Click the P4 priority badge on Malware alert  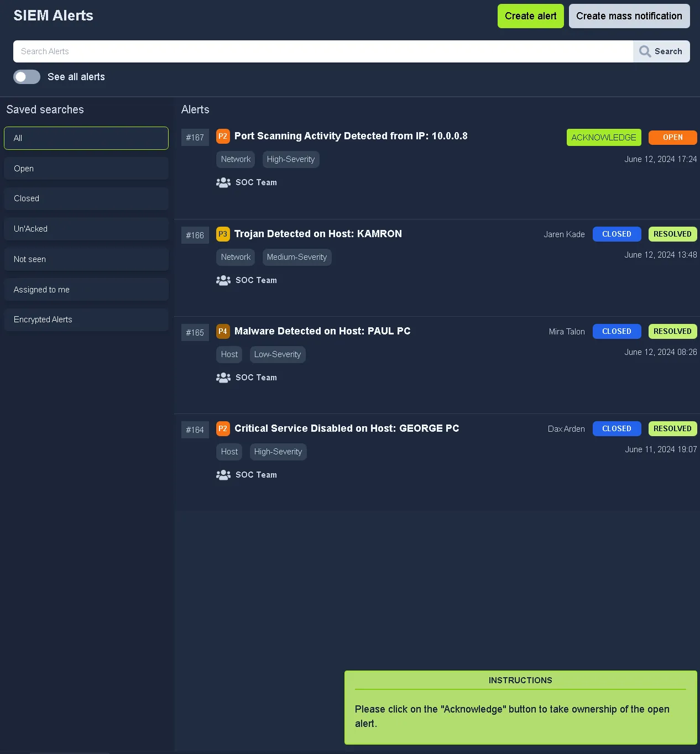223,332
